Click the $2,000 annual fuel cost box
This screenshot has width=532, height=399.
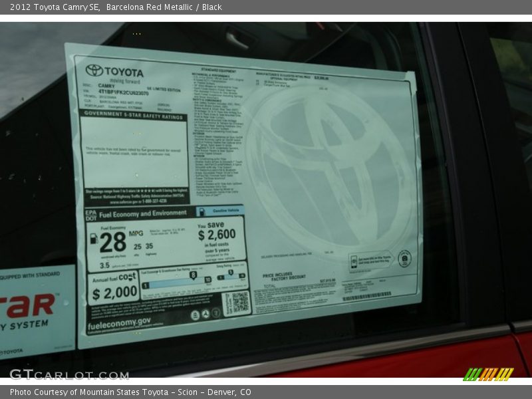click(114, 289)
